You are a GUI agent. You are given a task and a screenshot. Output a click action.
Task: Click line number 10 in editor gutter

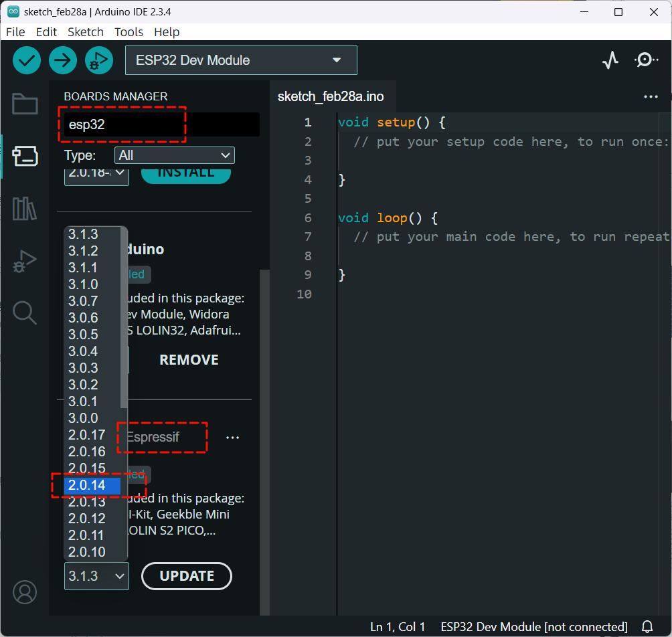point(305,294)
